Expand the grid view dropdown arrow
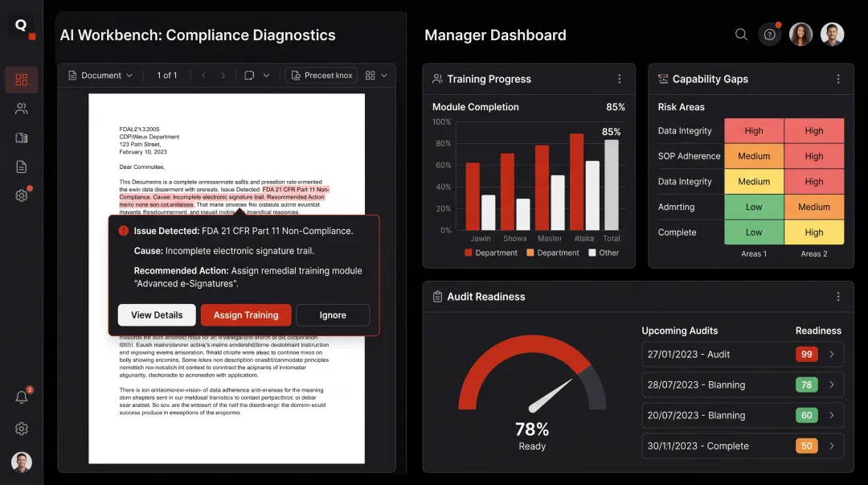Image resolution: width=868 pixels, height=485 pixels. coord(384,76)
